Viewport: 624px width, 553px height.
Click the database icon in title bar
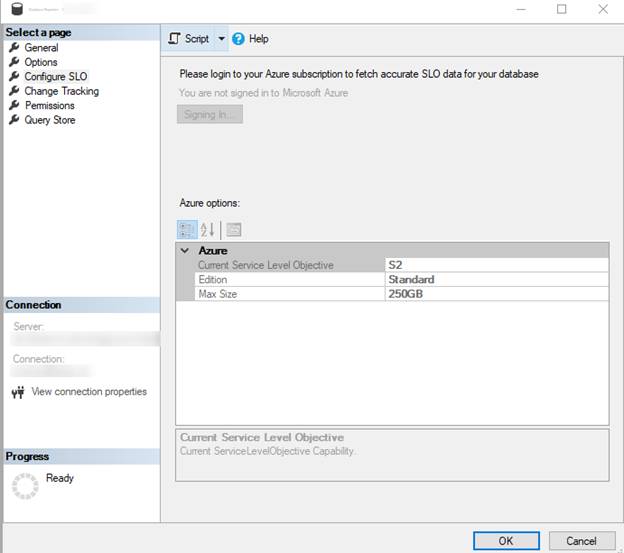point(16,10)
